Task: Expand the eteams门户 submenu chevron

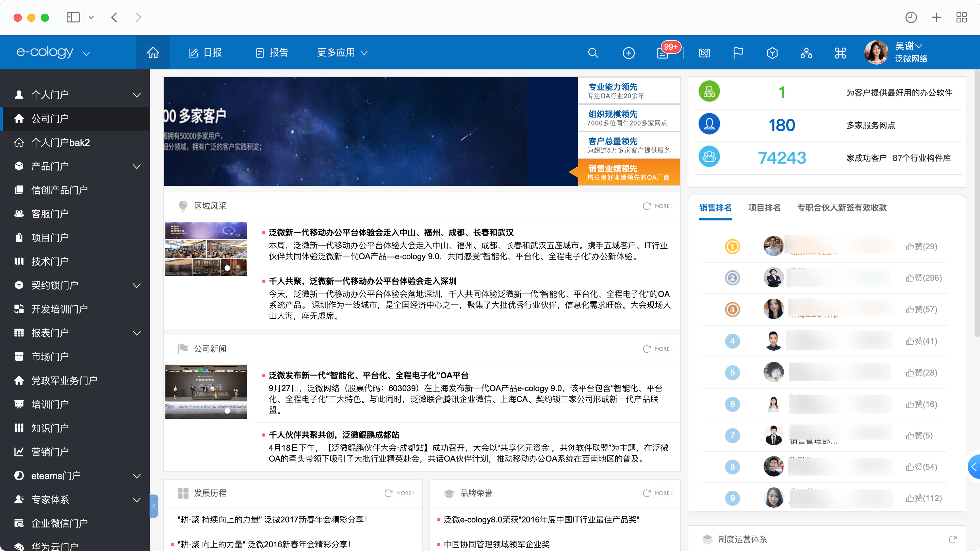Action: pos(136,476)
